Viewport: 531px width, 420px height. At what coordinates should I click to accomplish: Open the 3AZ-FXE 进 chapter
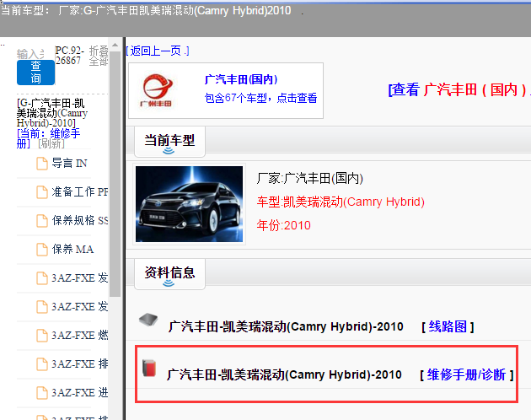[80, 392]
